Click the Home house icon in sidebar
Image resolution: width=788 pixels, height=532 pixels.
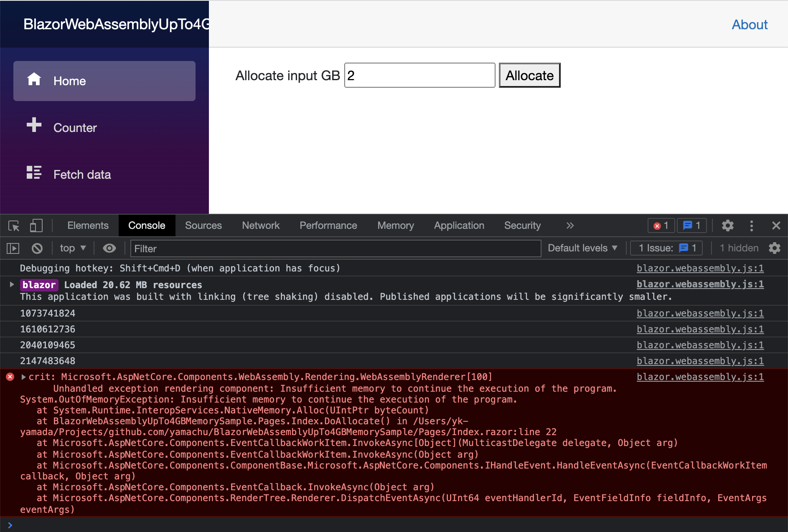pos(34,79)
